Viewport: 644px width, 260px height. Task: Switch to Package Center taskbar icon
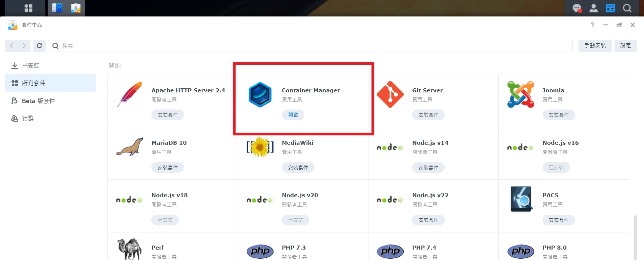[x=76, y=8]
